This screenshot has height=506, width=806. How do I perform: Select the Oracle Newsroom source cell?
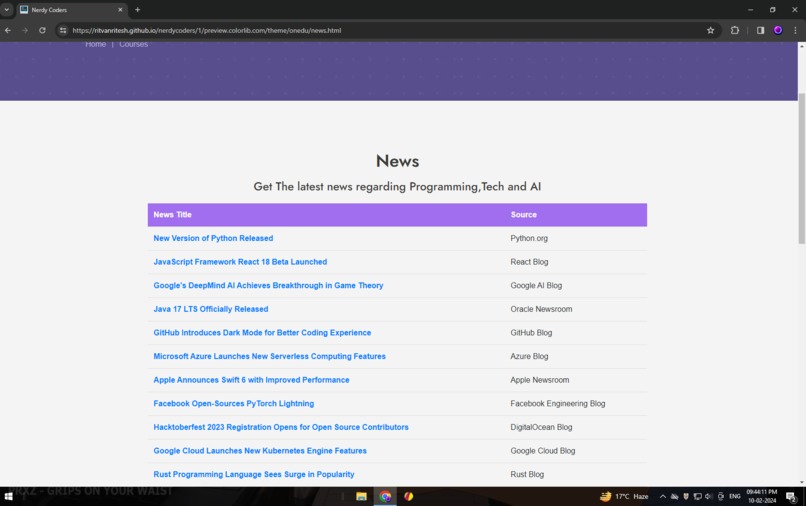[x=541, y=309]
